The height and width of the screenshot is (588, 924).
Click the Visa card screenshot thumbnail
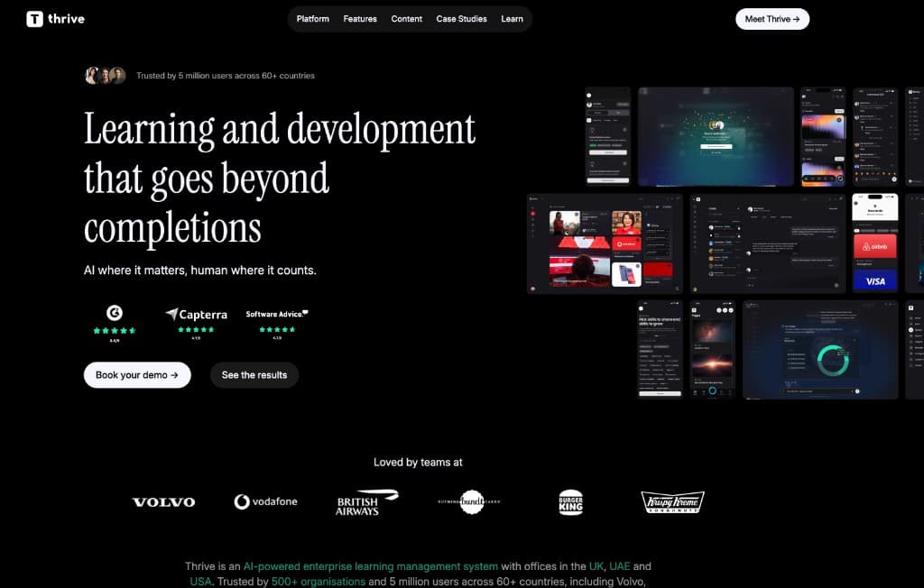pyautogui.click(x=875, y=281)
